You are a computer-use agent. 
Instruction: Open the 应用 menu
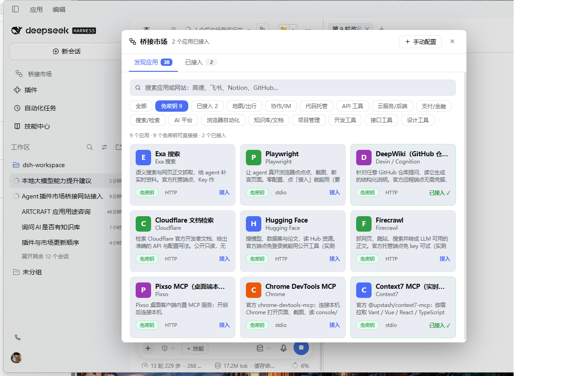click(36, 9)
